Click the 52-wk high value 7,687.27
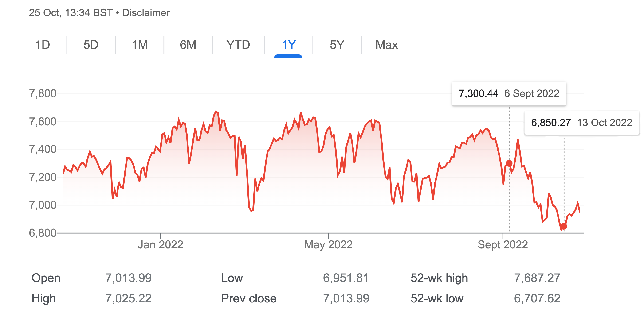Screen dimensions: 644x317 pyautogui.click(x=537, y=278)
